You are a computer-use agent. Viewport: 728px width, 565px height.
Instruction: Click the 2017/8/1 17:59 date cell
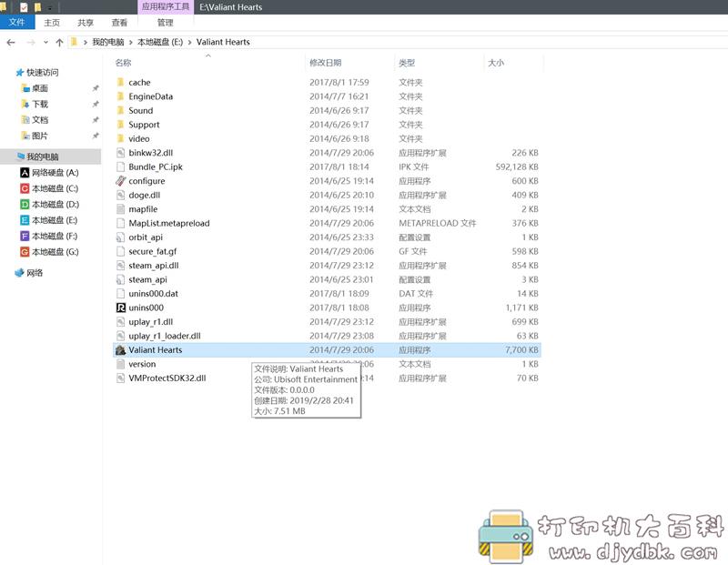pos(339,82)
